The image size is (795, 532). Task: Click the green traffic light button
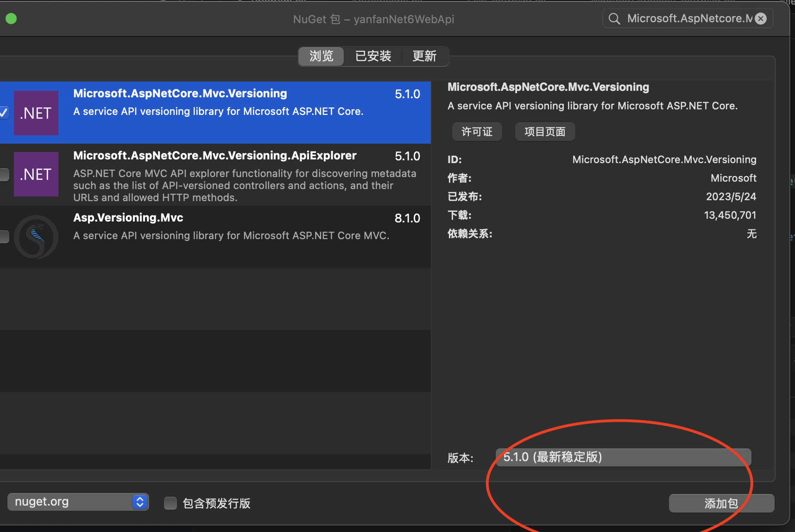pyautogui.click(x=11, y=19)
